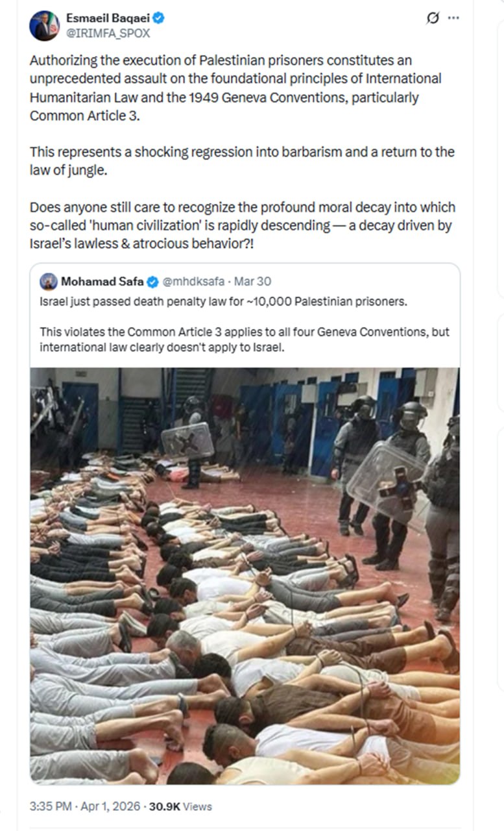Click verified badge beside Esmaeil Baqaei
This screenshot has height=831, width=504.
click(158, 19)
